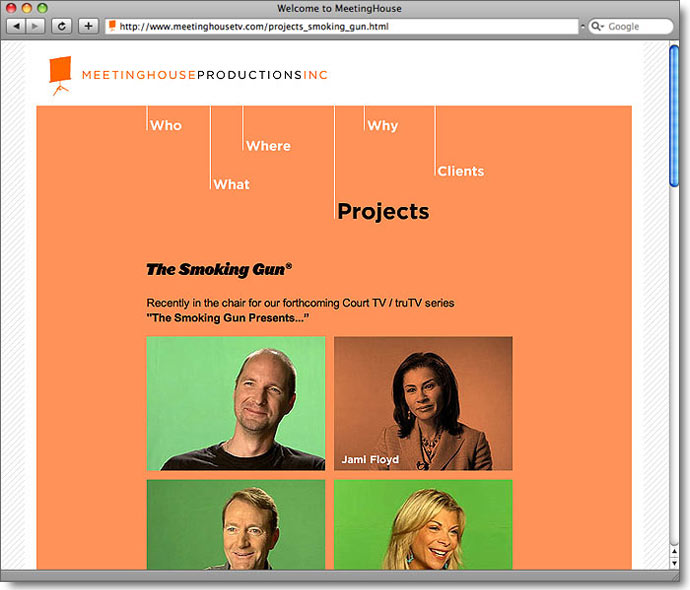This screenshot has height=590, width=690.
Task: Click The Smoking Gun title logo
Action: tap(219, 269)
